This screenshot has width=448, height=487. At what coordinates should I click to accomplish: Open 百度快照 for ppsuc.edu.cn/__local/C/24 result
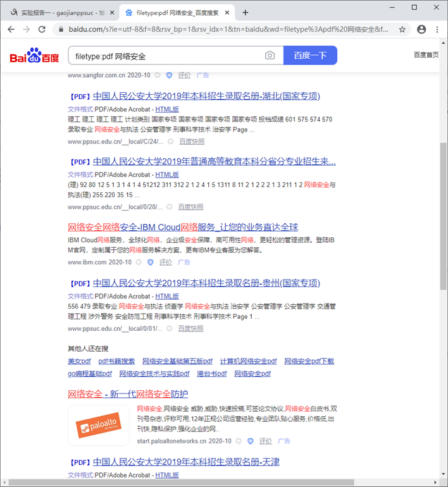[x=192, y=142]
